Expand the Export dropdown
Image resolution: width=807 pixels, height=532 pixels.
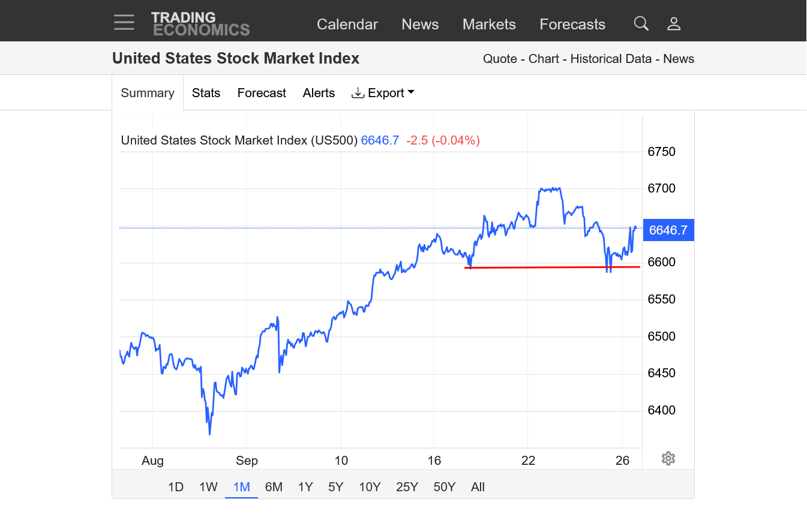point(383,93)
